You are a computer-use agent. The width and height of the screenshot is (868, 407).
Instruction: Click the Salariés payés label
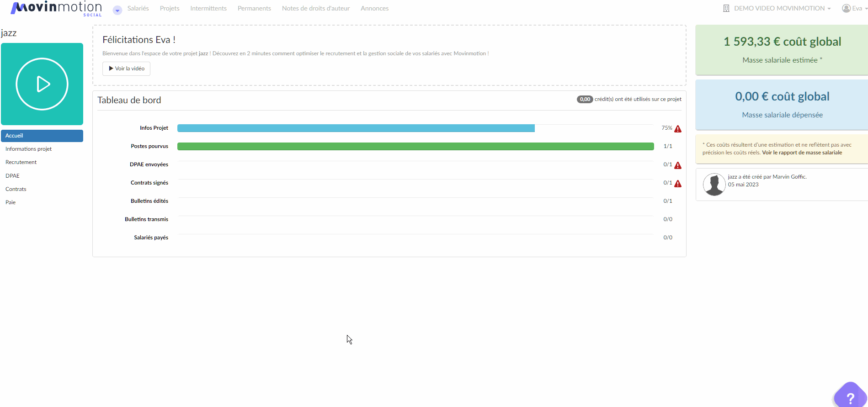coord(151,238)
